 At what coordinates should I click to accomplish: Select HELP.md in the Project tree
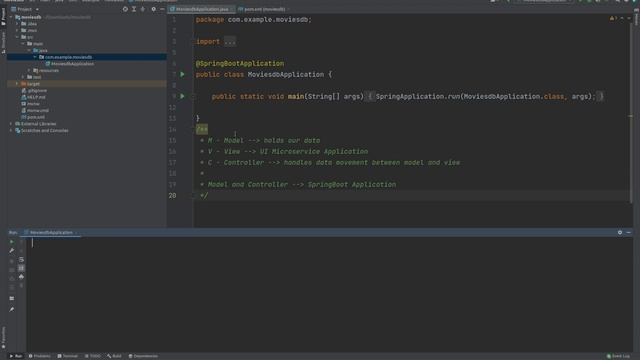pos(33,97)
